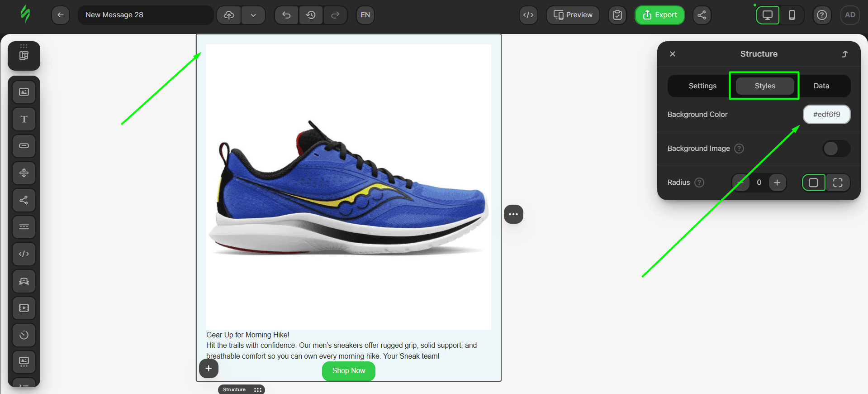This screenshot has height=394, width=868.
Task: Open the code editor icon
Action: point(528,15)
